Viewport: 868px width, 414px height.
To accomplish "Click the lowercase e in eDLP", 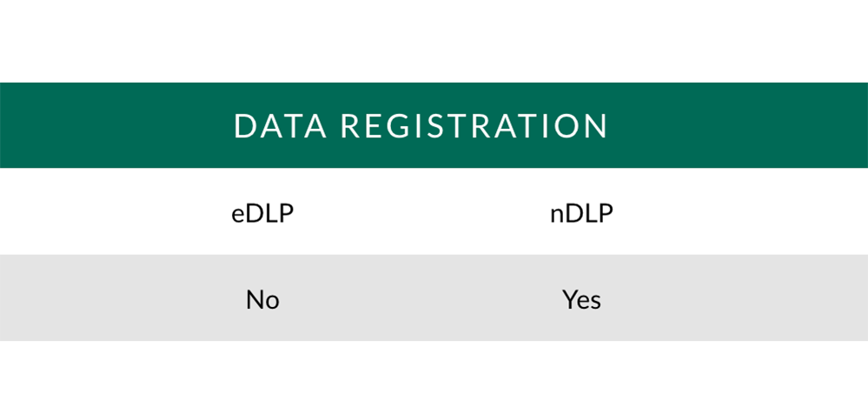I will tap(237, 217).
